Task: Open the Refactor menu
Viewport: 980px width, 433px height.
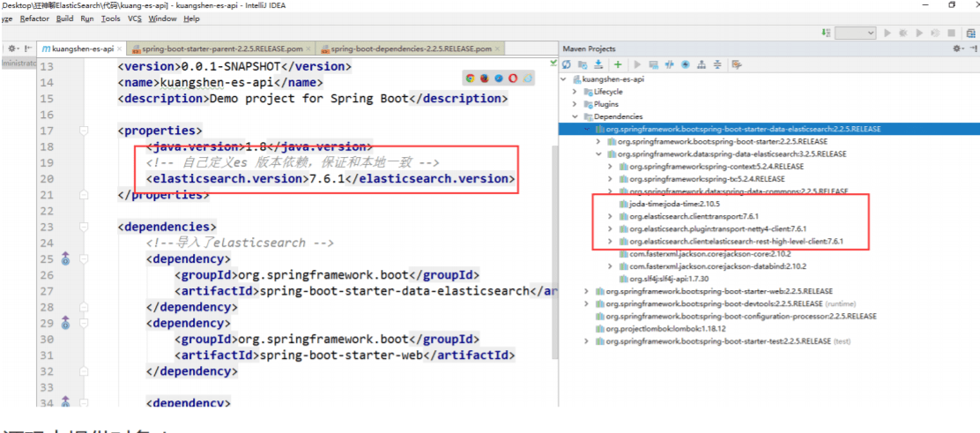Action: [x=34, y=19]
